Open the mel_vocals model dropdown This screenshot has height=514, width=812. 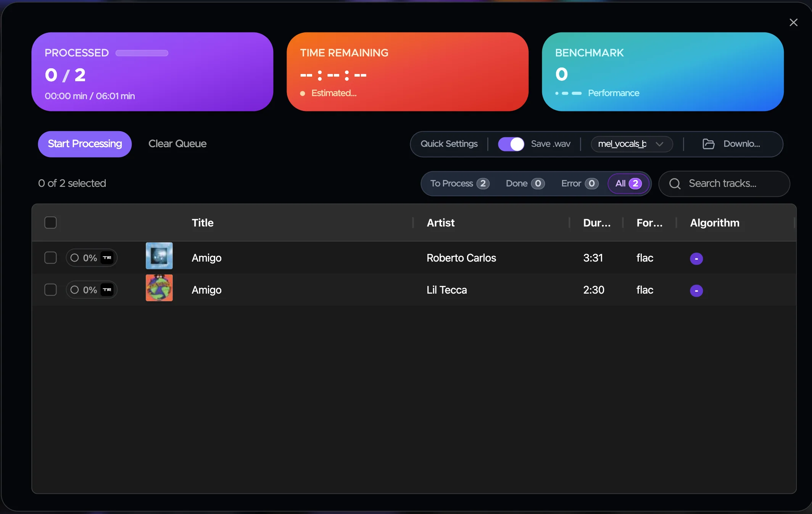pyautogui.click(x=632, y=144)
